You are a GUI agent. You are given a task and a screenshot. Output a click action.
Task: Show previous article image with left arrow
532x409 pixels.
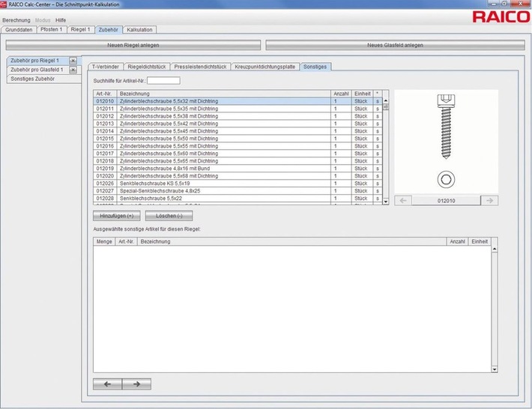pyautogui.click(x=402, y=201)
